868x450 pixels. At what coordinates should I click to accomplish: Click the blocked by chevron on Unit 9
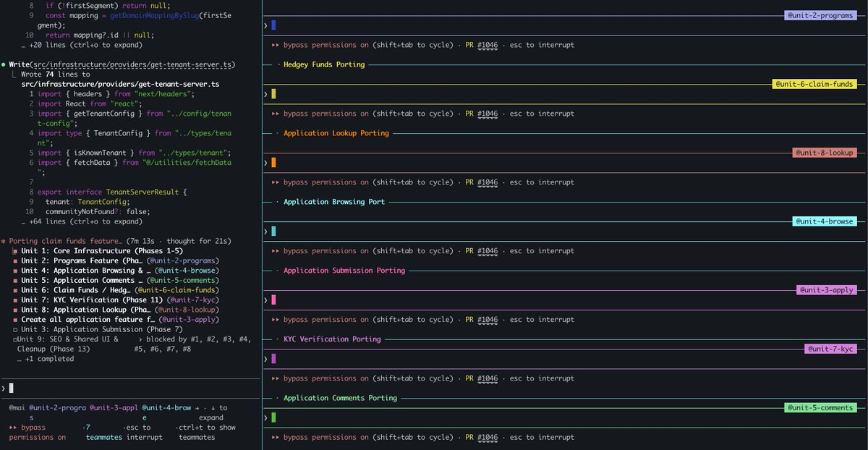140,339
